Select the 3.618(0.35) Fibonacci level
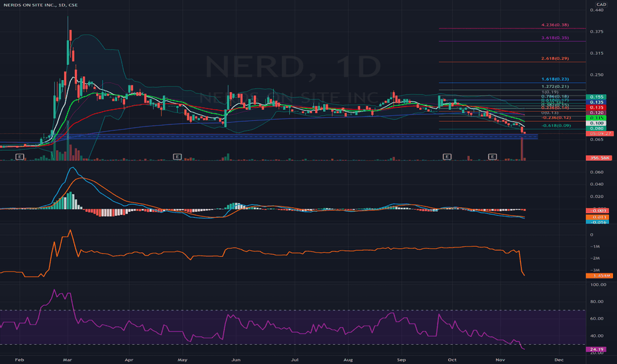The width and height of the screenshot is (617, 364). 555,38
